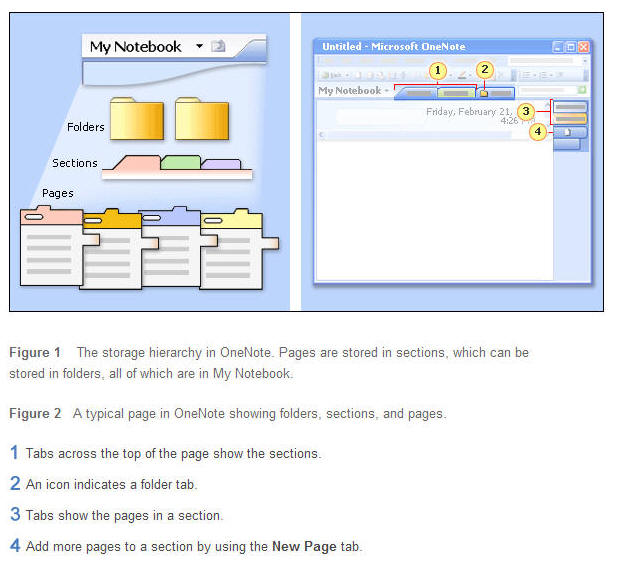Viewport: 617px width, 561px height.
Task: Click the right yellow folder illustration
Action: (x=202, y=119)
